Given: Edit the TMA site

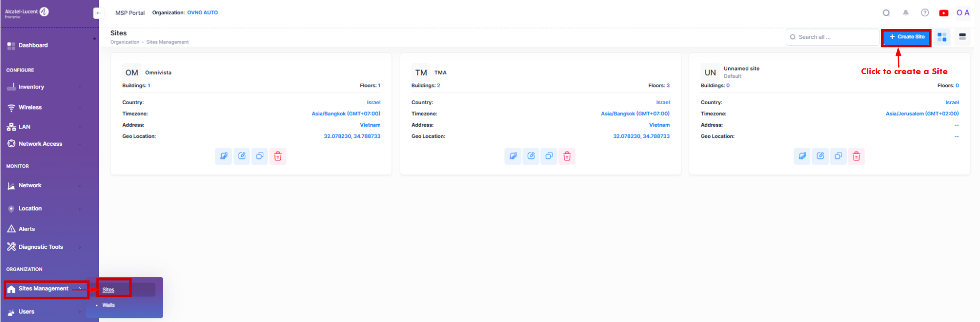Looking at the screenshot, I should pos(531,156).
